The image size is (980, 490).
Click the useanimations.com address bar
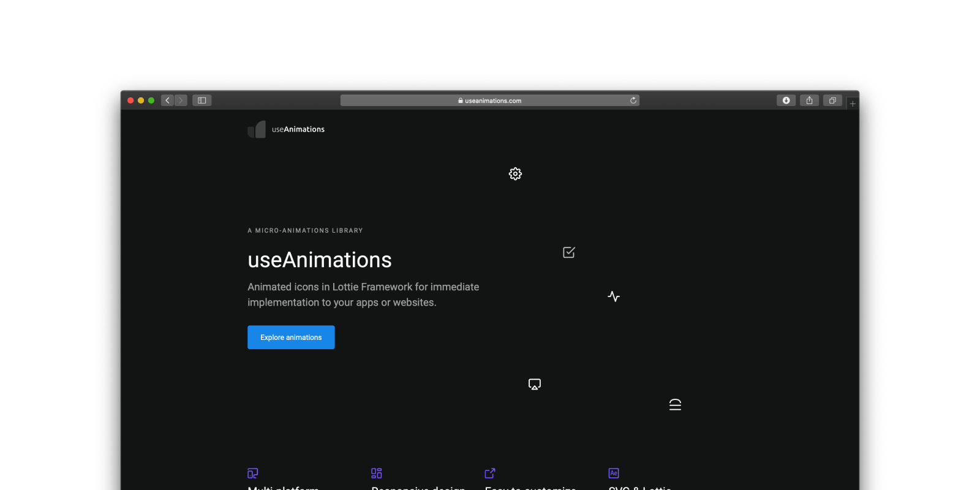pyautogui.click(x=489, y=100)
